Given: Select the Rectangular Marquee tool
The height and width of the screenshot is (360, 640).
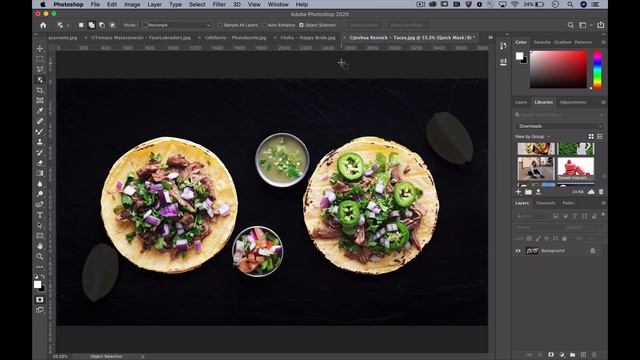Looking at the screenshot, I should [40, 59].
